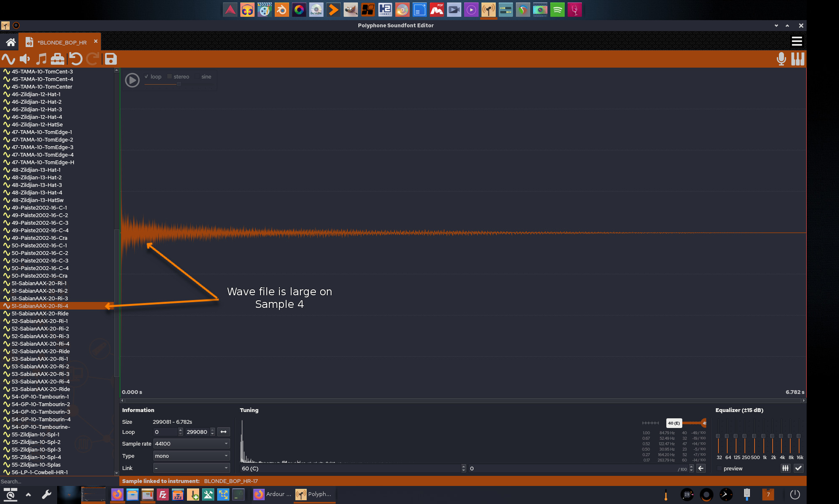The width and height of the screenshot is (839, 504).
Task: Click the full-length loop arrows button
Action: pyautogui.click(x=224, y=432)
